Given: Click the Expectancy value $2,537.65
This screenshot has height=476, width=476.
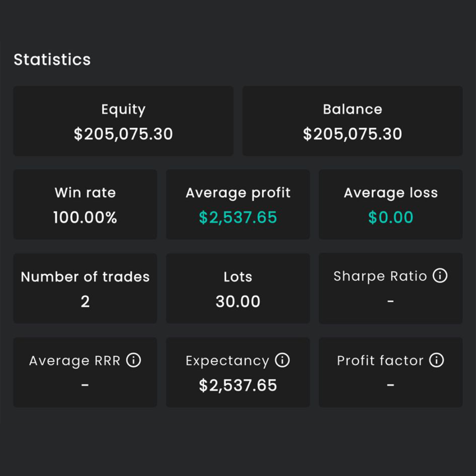Looking at the screenshot, I should point(238,385).
